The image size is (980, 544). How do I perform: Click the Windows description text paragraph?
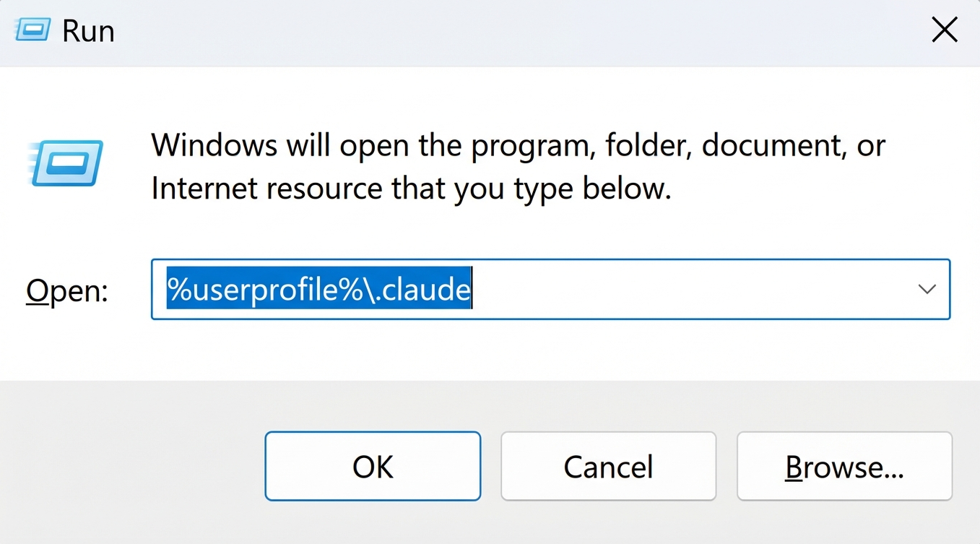pyautogui.click(x=517, y=166)
